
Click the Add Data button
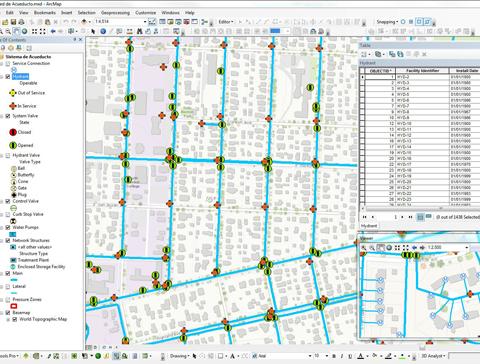pyautogui.click(x=84, y=22)
